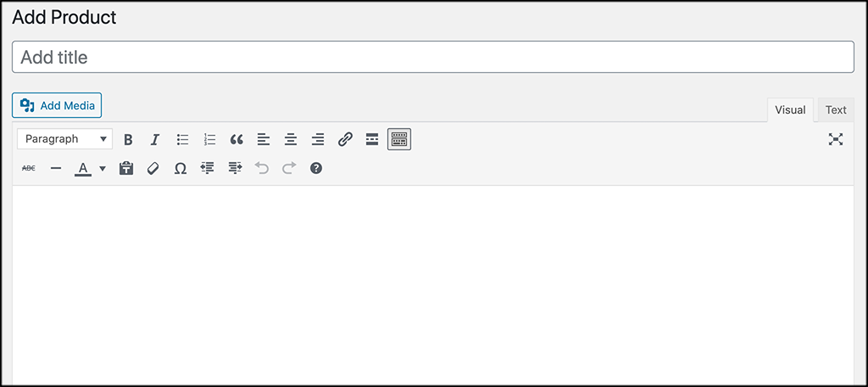868x387 pixels.
Task: Focus the Add title field
Action: pos(433,57)
